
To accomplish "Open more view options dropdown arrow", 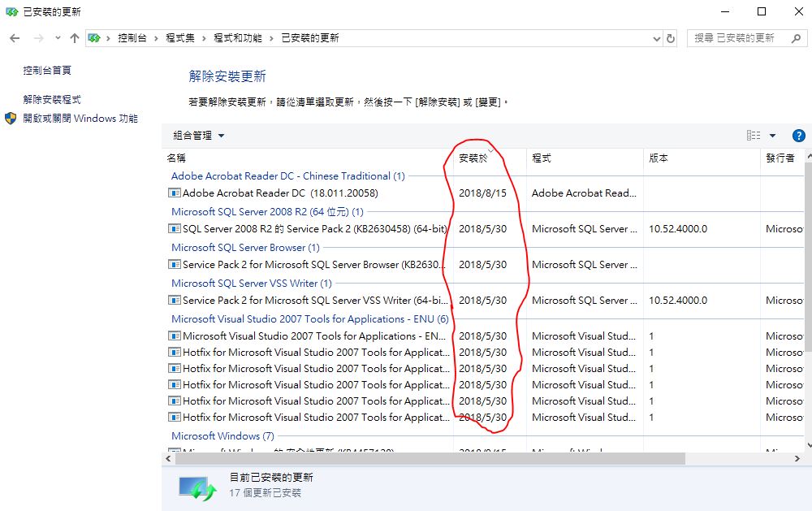I will 773,136.
